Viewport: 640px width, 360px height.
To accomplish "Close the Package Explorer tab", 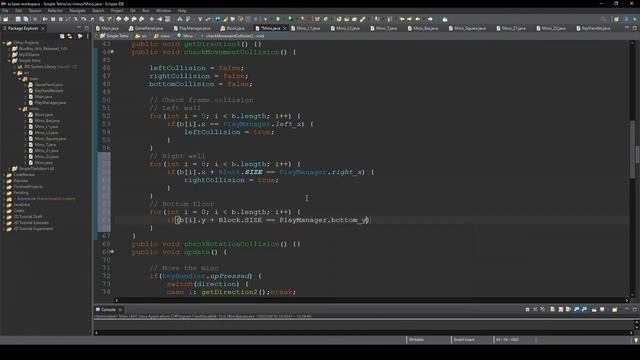I will [43, 28].
